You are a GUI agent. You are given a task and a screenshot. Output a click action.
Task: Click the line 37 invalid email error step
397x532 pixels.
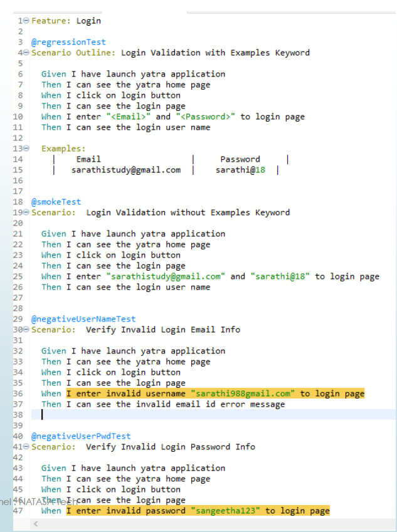163,404
